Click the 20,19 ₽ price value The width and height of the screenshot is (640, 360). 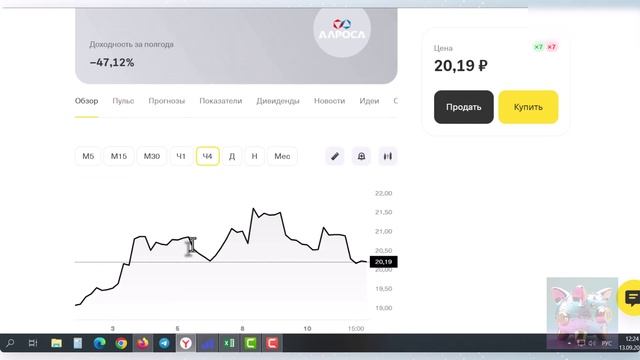point(461,66)
